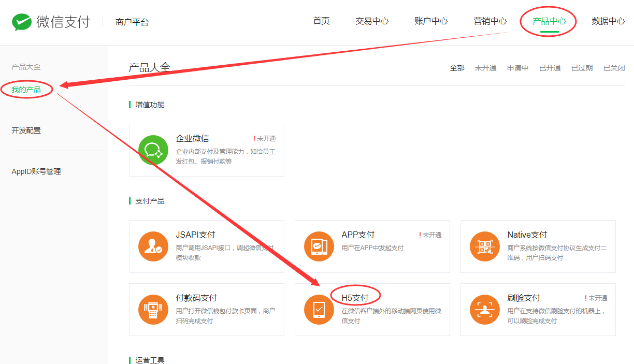The image size is (634, 364).
Task: Click the 微信支付 brand text
Action: click(x=63, y=22)
